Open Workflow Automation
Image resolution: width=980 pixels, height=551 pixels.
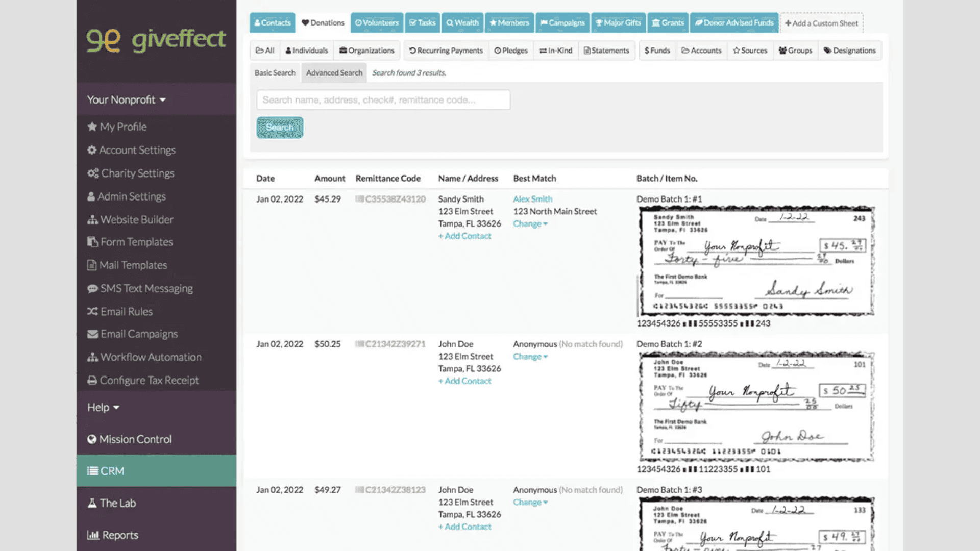click(144, 357)
